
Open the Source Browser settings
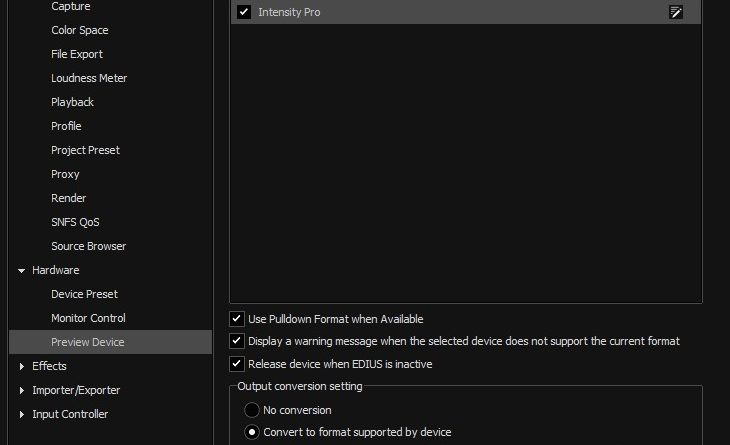point(88,246)
